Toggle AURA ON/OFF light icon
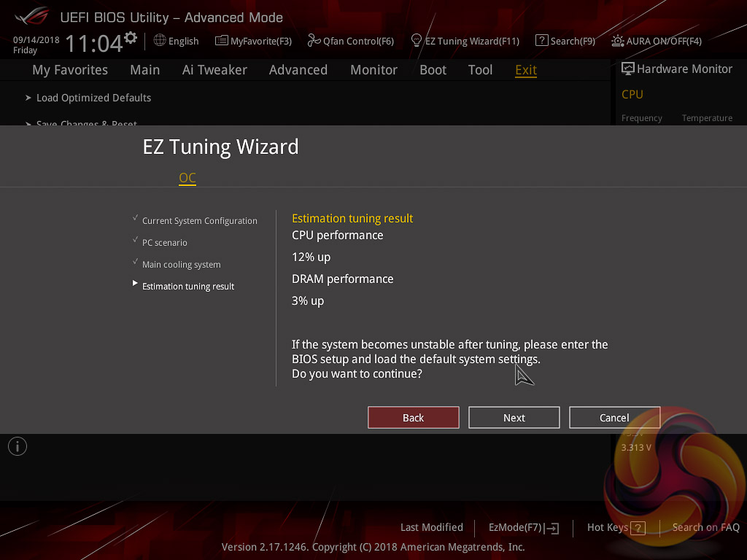Image resolution: width=747 pixels, height=560 pixels. click(x=618, y=41)
